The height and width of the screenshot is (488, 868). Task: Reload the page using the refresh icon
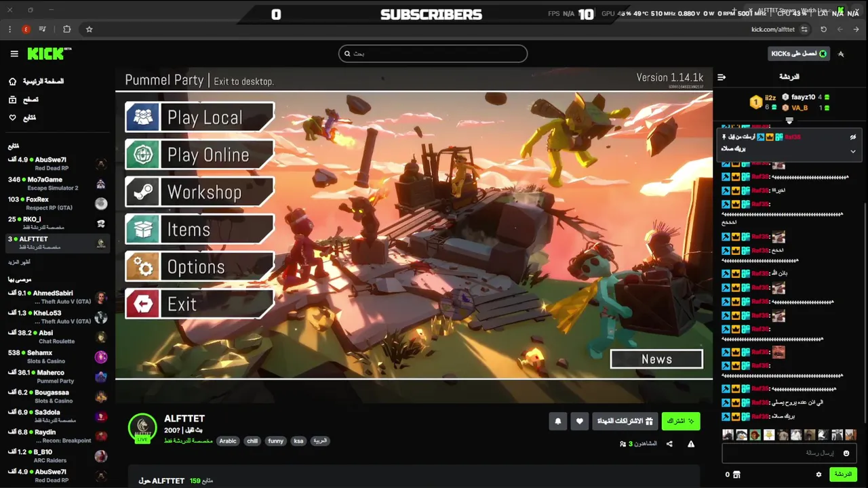click(x=823, y=29)
